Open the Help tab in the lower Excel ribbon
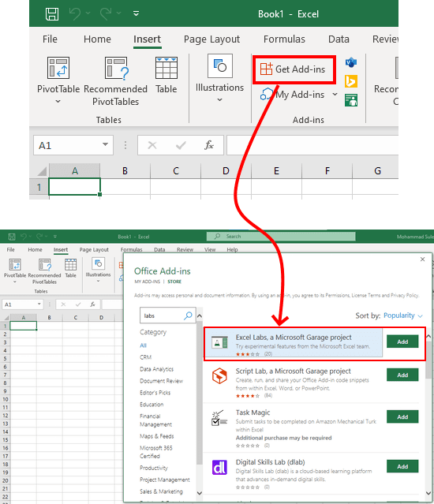This screenshot has width=434, height=504. point(232,249)
